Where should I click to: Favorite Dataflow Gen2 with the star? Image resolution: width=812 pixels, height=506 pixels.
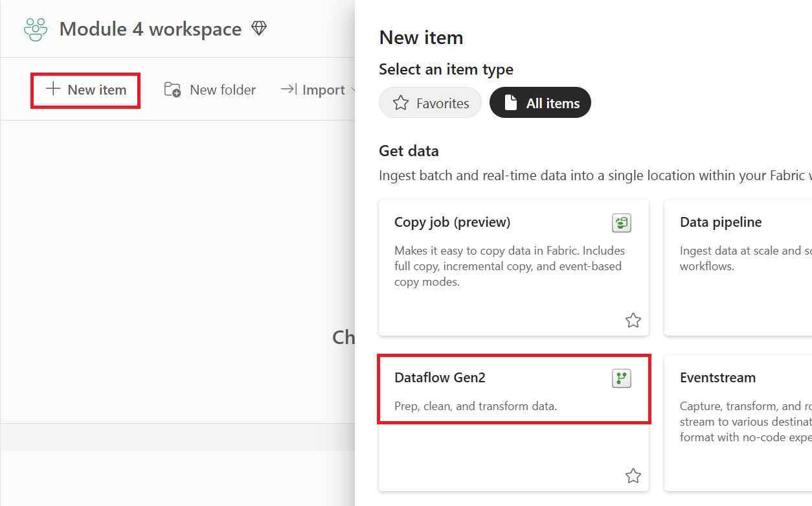633,476
